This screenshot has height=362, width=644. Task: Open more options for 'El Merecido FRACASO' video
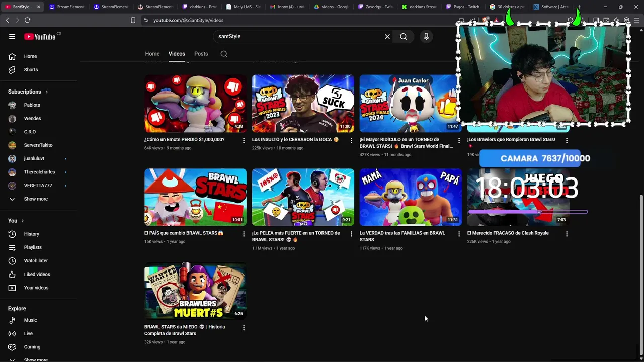click(x=567, y=234)
